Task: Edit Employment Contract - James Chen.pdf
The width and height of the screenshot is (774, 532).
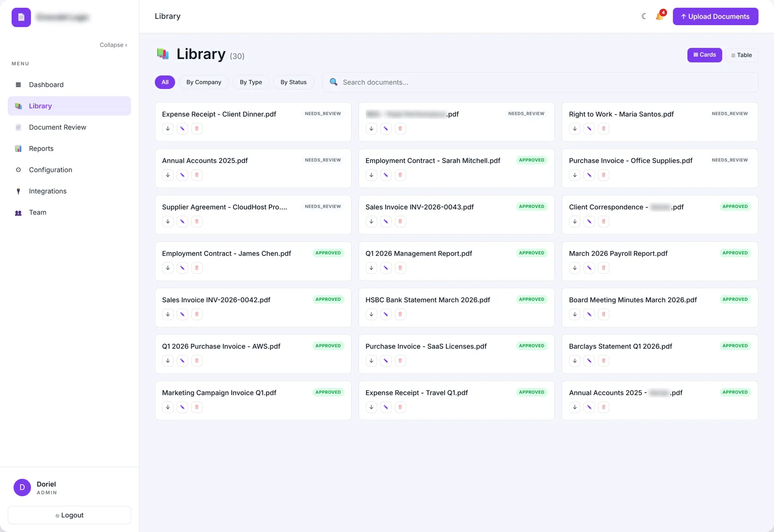Action: point(182,268)
